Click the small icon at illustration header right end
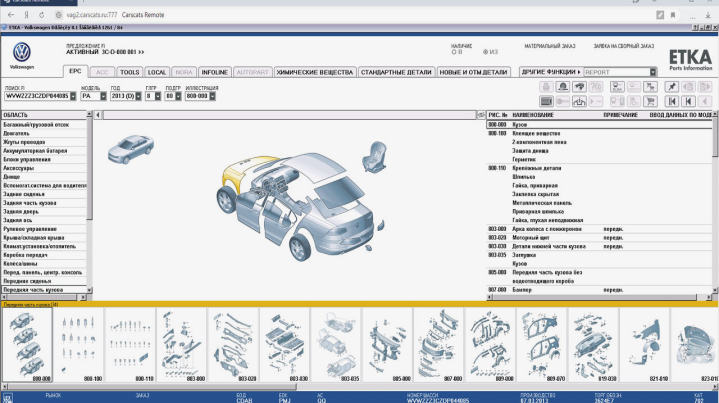This screenshot has width=719, height=403. 481,115
